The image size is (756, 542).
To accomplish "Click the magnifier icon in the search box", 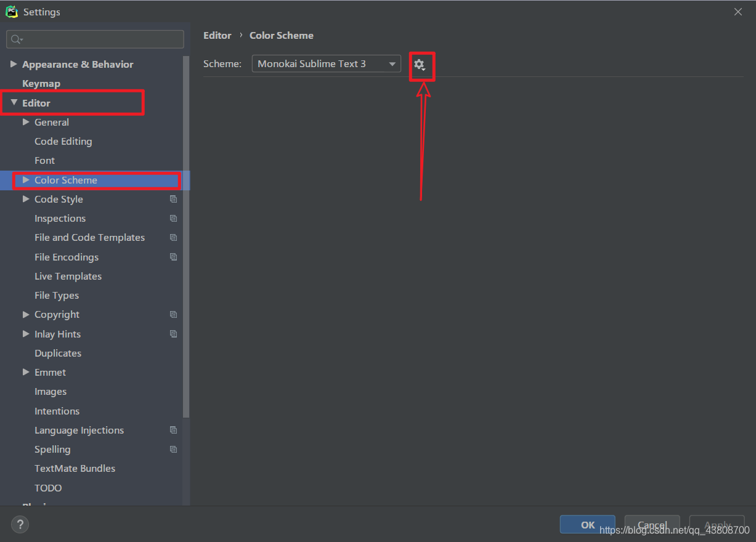I will [x=17, y=39].
